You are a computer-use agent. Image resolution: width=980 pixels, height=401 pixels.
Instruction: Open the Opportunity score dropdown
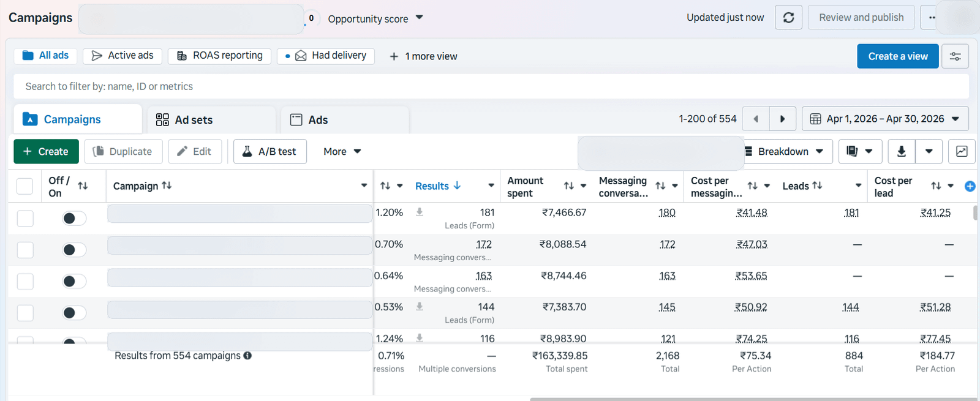coord(375,18)
